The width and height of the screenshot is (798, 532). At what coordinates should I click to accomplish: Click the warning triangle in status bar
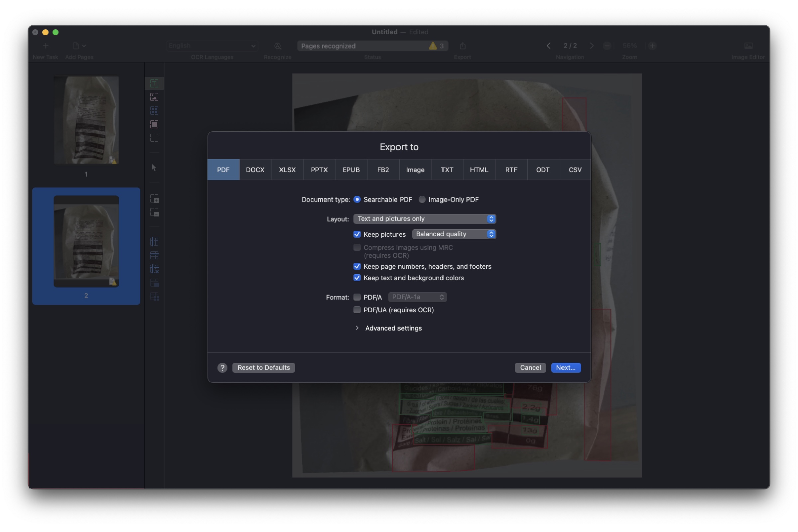(x=433, y=46)
